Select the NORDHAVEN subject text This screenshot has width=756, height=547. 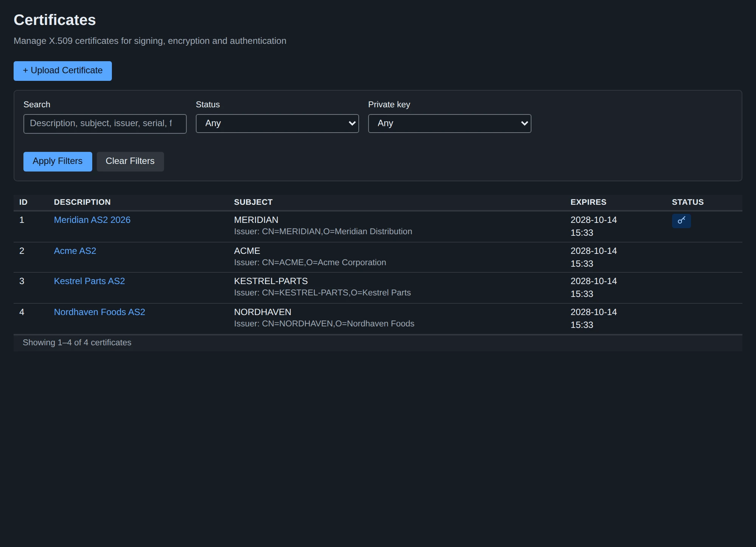(262, 312)
